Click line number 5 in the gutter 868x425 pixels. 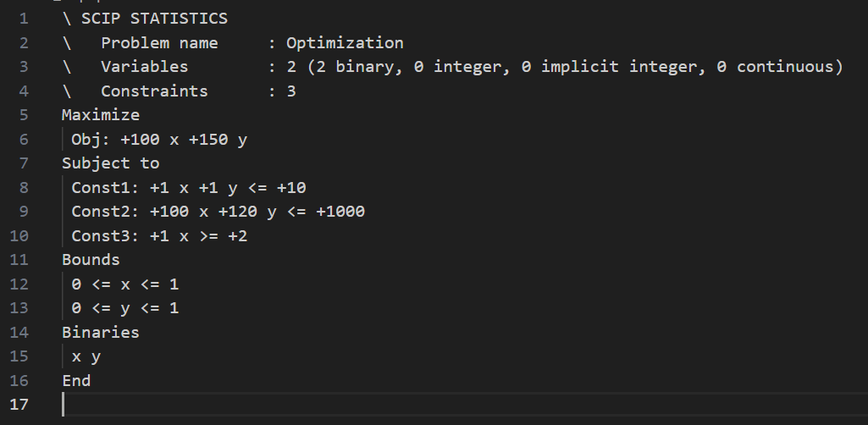tap(22, 115)
